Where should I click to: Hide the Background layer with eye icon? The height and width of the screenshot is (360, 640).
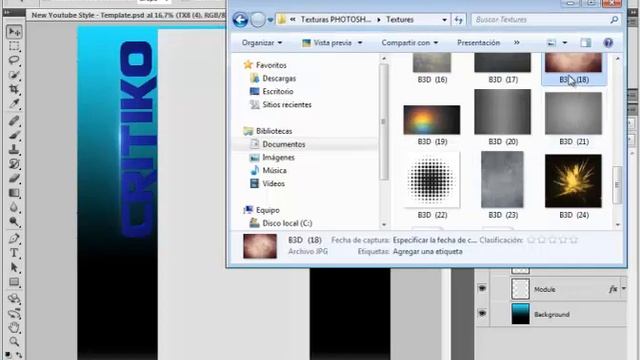tap(482, 313)
